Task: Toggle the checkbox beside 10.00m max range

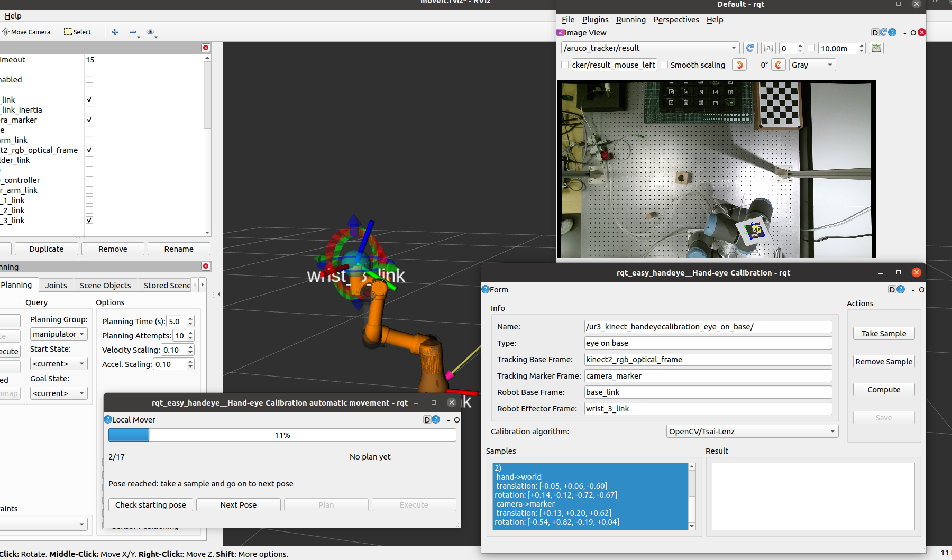Action: 811,48
